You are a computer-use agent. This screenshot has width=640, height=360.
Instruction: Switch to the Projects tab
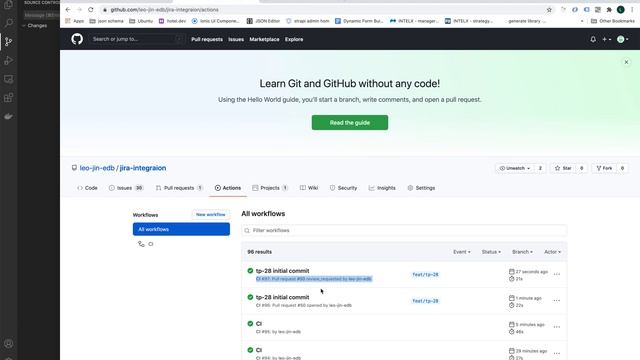(x=270, y=188)
